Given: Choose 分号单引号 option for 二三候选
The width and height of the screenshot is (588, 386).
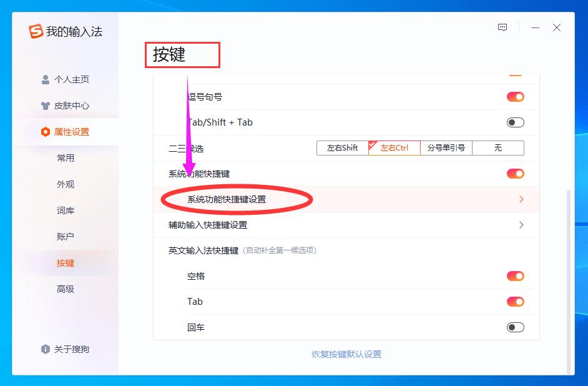Looking at the screenshot, I should (x=445, y=148).
